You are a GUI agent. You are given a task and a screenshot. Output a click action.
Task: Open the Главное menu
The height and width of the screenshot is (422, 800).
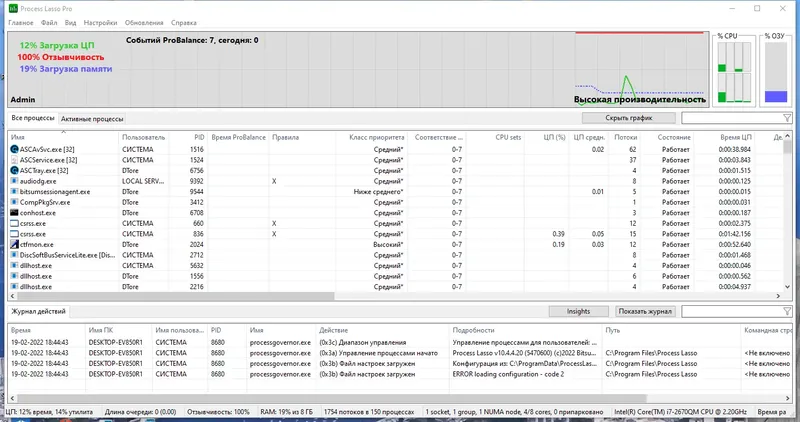pyautogui.click(x=21, y=23)
